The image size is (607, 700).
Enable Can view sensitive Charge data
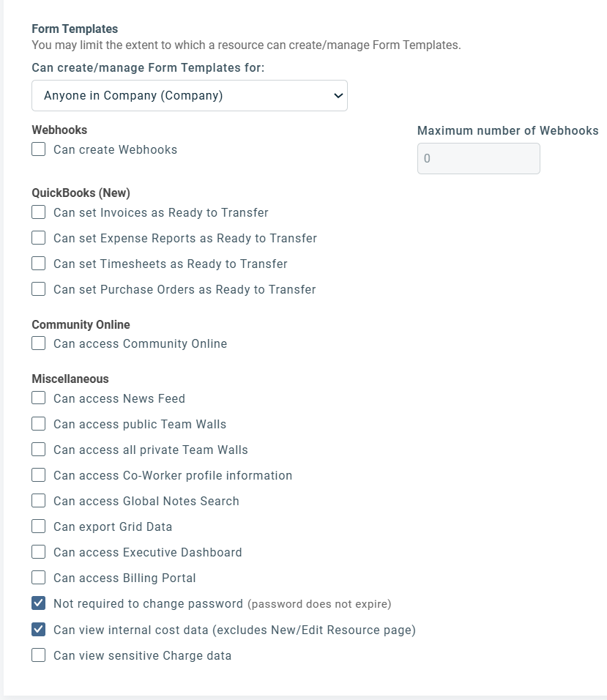39,655
